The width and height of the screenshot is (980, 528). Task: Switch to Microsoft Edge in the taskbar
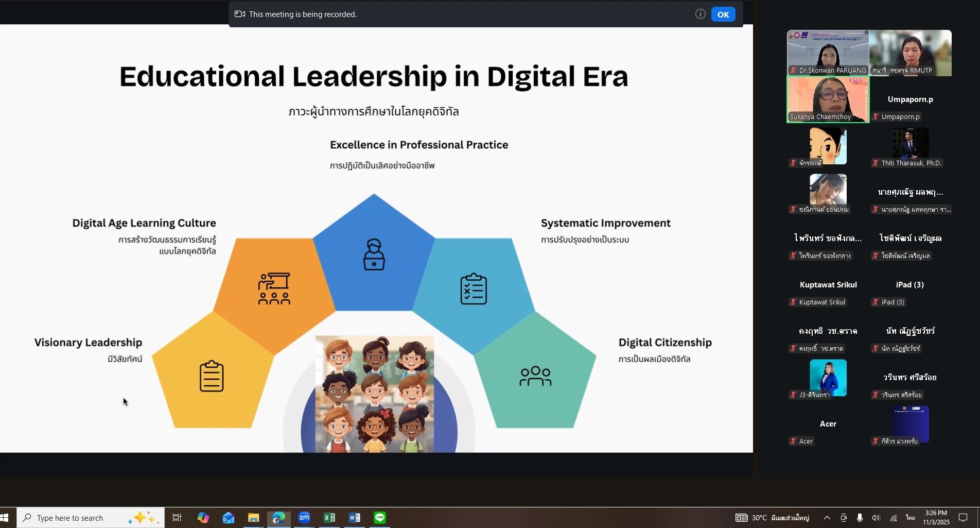pos(278,518)
